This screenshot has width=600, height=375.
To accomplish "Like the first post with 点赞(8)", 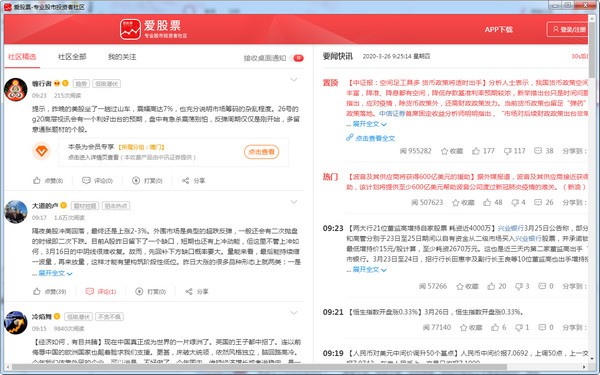I will click(x=48, y=181).
